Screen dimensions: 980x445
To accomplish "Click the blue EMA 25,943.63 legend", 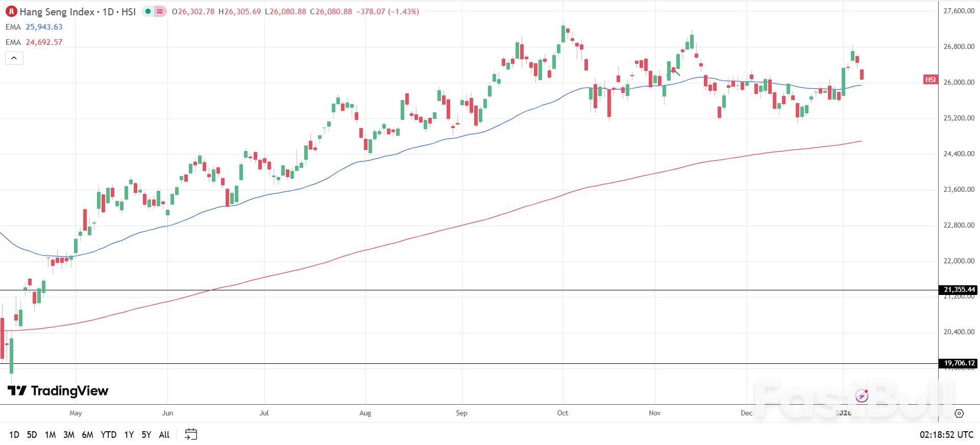I will coord(34,27).
